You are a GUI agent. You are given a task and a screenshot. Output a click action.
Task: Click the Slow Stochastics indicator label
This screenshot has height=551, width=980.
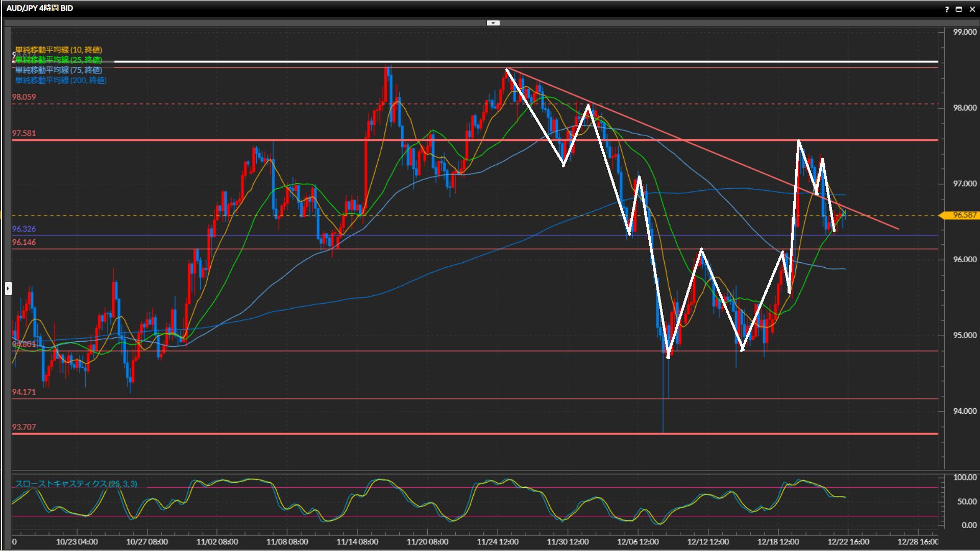(x=76, y=484)
